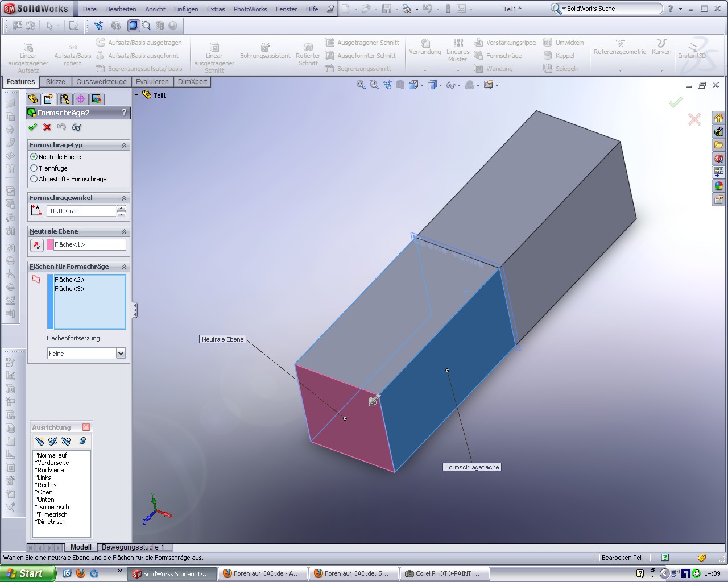Choose Abgestufte Formschräge radio option
728x582 pixels.
coord(34,179)
